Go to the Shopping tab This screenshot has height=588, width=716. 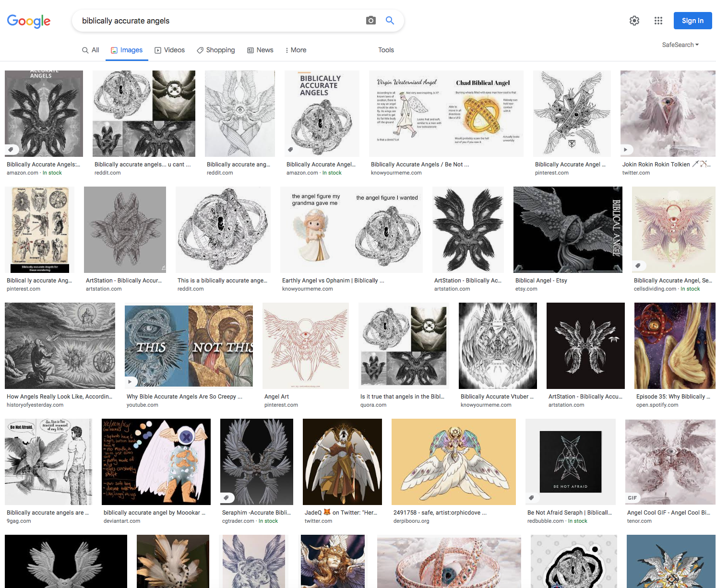[215, 50]
